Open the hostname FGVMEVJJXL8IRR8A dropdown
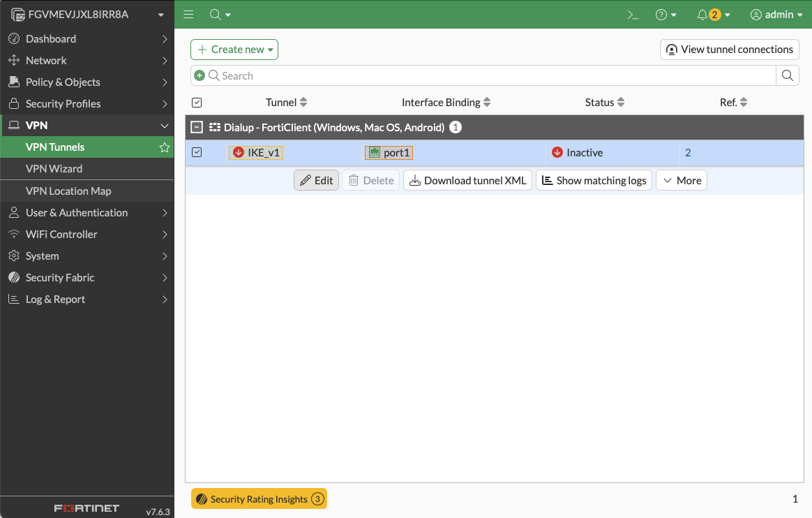 161,15
